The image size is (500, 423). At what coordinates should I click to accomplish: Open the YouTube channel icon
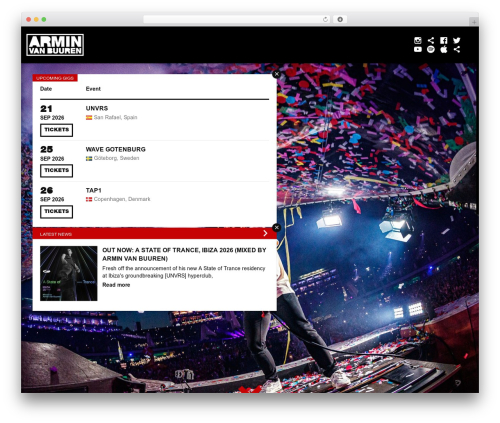[x=418, y=49]
